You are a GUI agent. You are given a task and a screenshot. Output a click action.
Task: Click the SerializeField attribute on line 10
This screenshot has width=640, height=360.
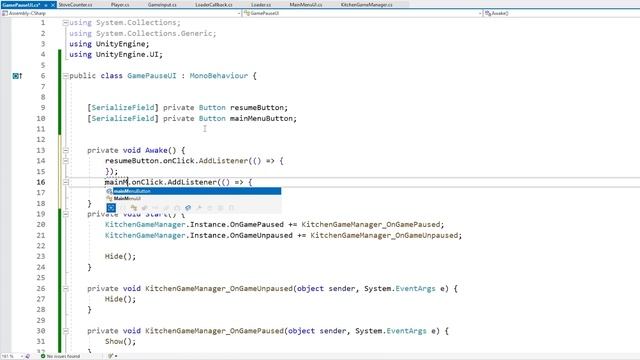pyautogui.click(x=123, y=118)
